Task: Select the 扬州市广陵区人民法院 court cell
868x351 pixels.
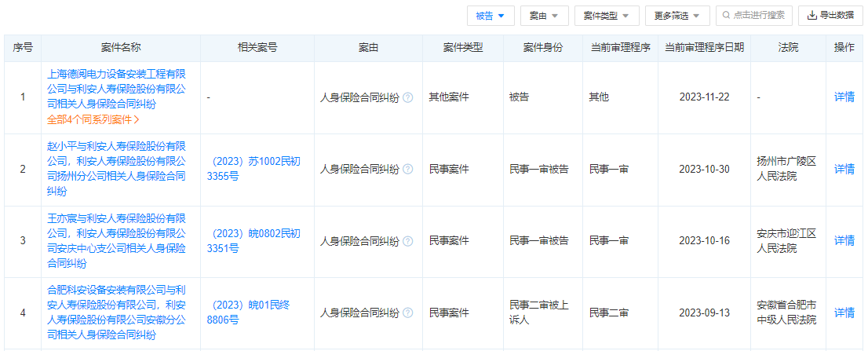Action: pos(788,170)
